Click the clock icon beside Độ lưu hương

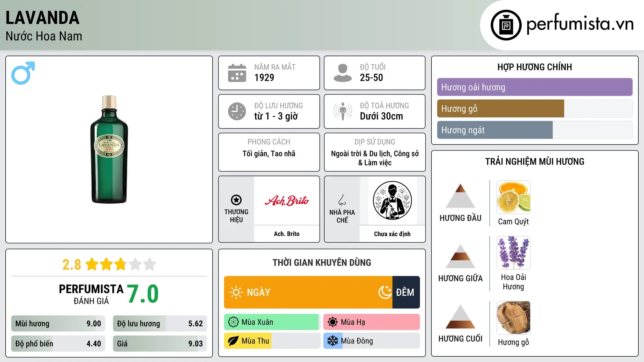pyautogui.click(x=237, y=111)
